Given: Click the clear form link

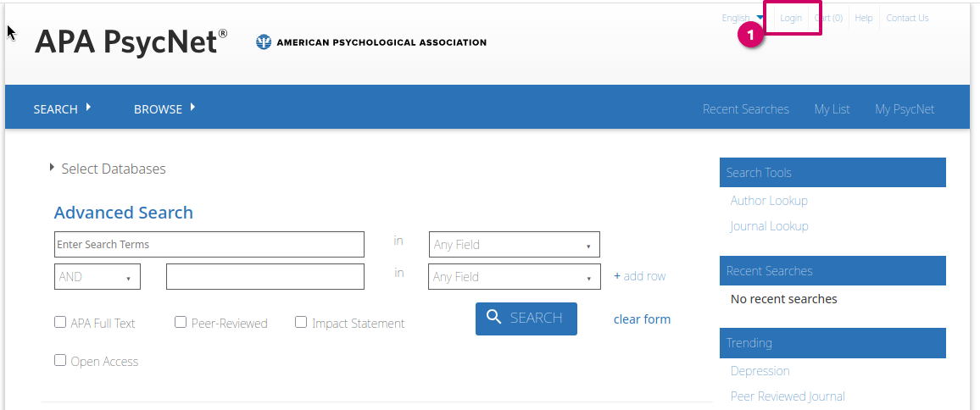Looking at the screenshot, I should tap(642, 319).
